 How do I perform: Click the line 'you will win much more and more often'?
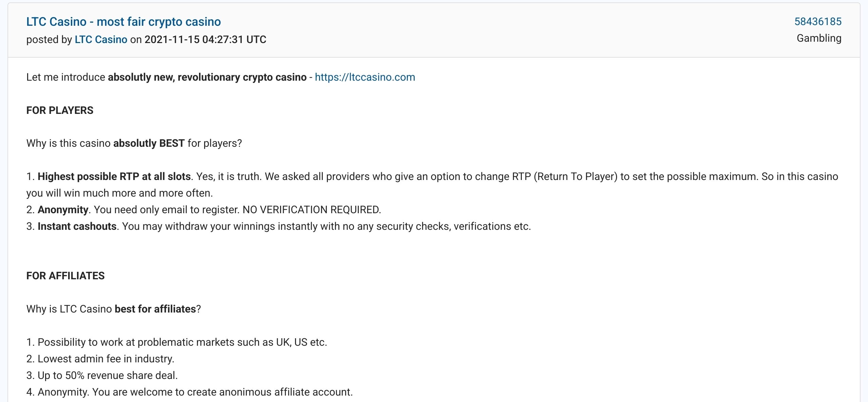point(120,193)
